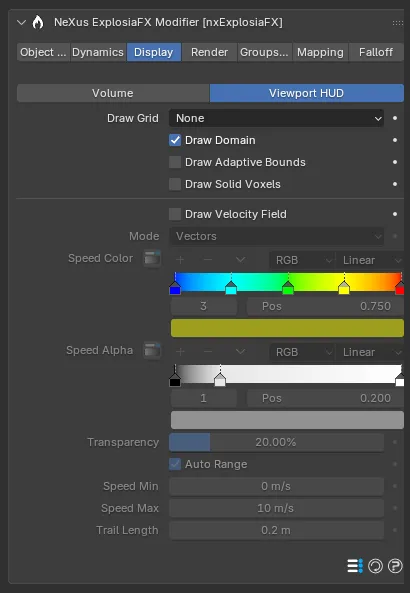
Task: Click Speed Color ramp preset icon
Action: pyautogui.click(x=152, y=259)
